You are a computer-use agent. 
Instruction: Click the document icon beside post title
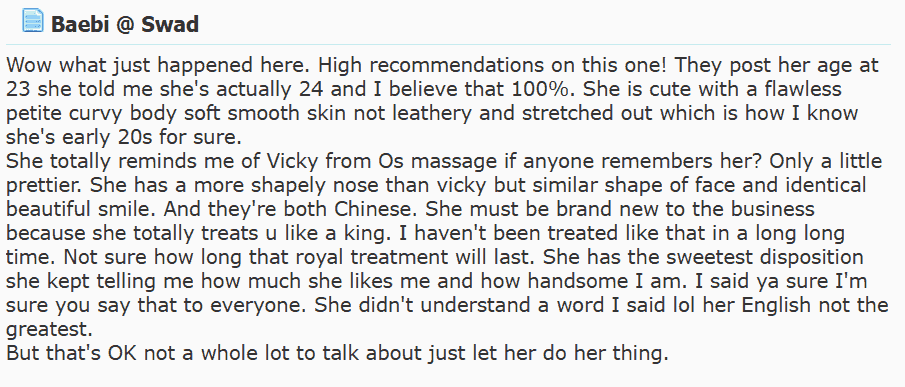click(x=33, y=20)
